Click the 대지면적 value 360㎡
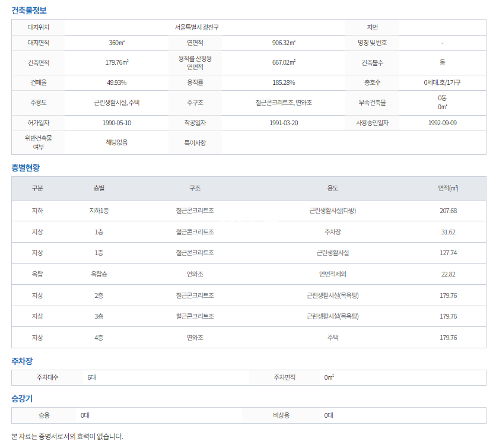Screen dimensions: 496x448 coord(116,43)
